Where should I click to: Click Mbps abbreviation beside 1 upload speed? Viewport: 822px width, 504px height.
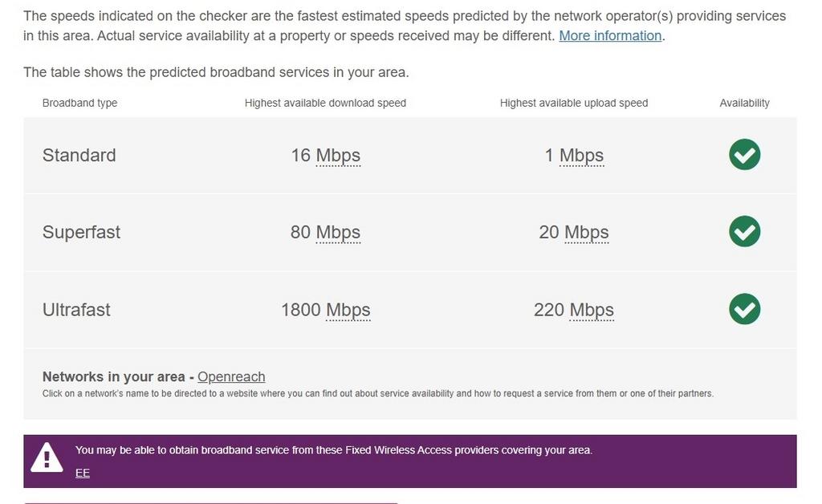(x=581, y=156)
